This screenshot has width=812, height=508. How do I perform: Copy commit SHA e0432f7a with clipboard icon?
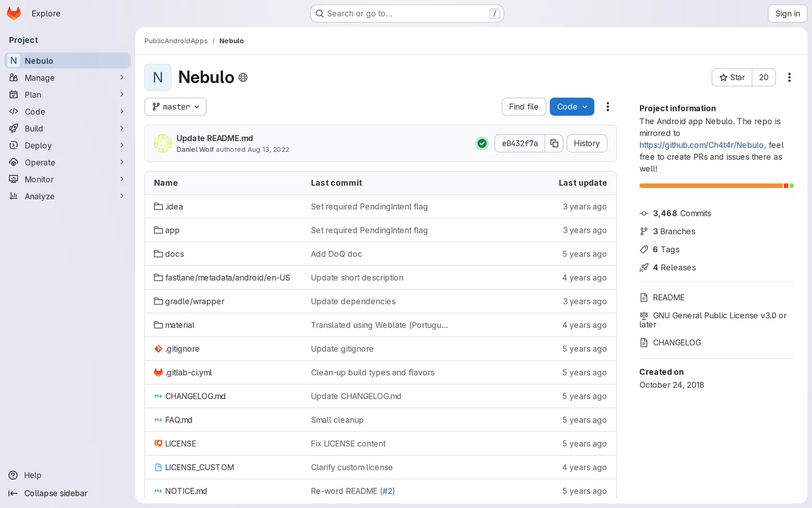click(554, 143)
